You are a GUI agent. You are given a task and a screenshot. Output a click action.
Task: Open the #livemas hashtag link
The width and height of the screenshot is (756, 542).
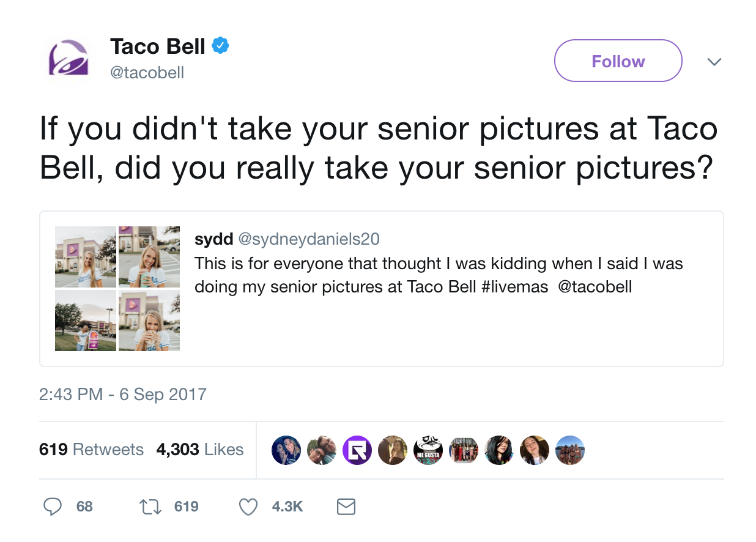514,287
